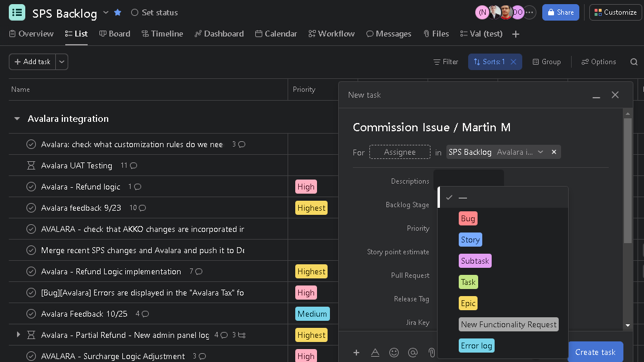
Task: Open the Val (test) tab
Action: point(481,34)
